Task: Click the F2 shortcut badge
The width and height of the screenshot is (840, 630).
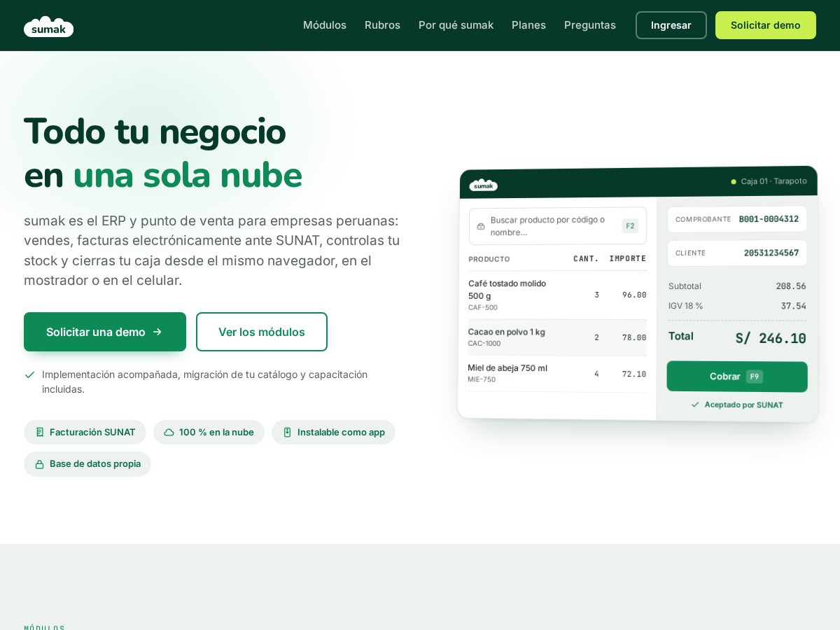Action: tap(630, 225)
